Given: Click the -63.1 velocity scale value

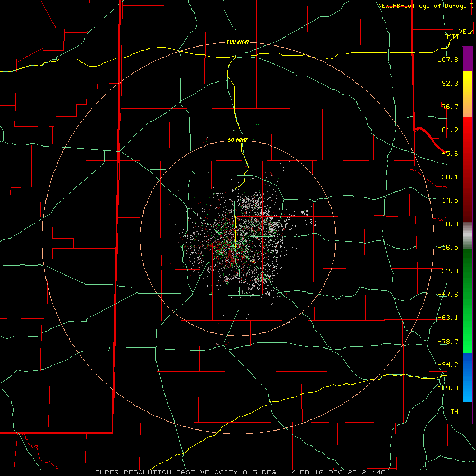Looking at the screenshot, I should tap(448, 318).
